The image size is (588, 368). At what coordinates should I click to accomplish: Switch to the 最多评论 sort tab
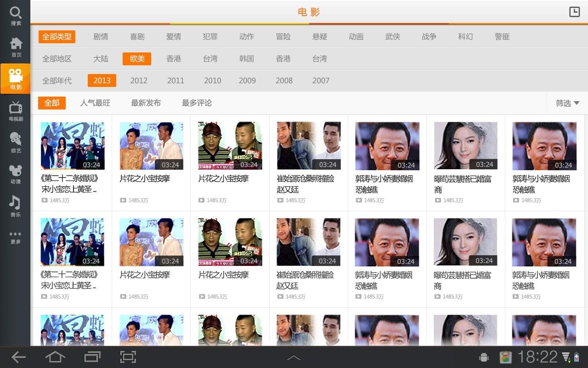click(x=197, y=103)
